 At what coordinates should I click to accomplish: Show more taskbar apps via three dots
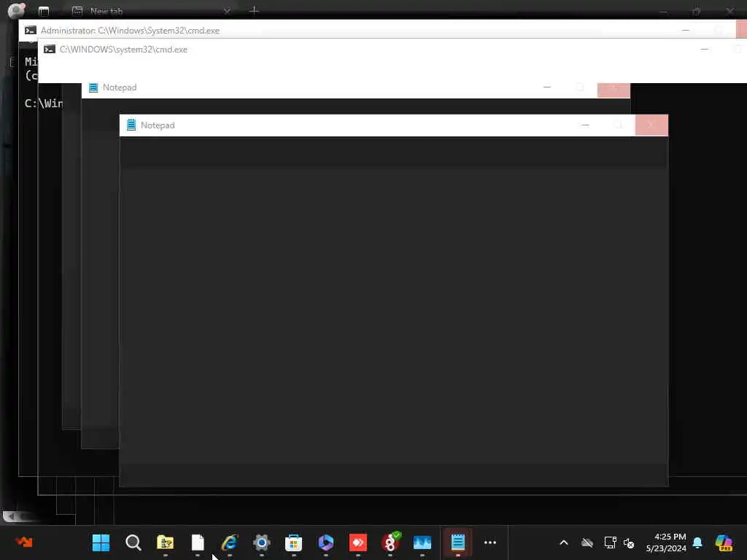tap(490, 542)
